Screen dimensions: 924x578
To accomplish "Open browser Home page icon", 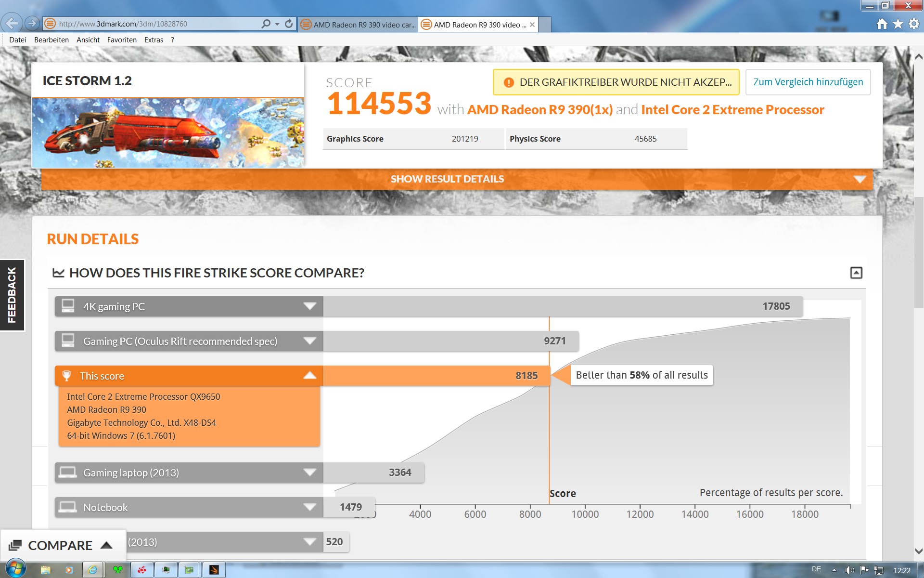I will (x=882, y=24).
